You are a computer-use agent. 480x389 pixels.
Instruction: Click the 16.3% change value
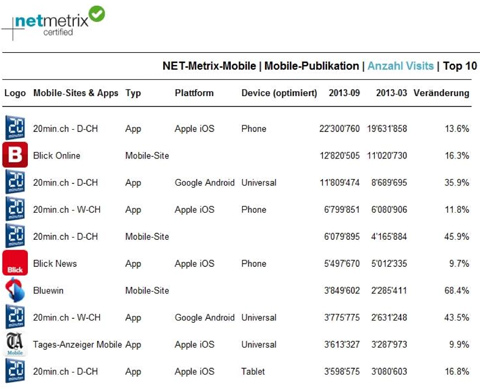[457, 156]
